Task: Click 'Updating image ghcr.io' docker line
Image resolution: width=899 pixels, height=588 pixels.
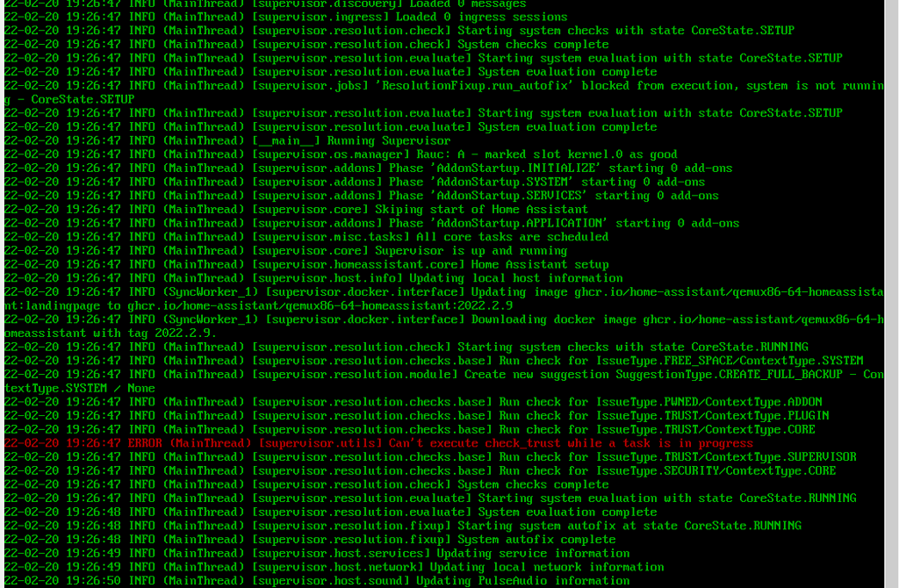Action: 443,298
